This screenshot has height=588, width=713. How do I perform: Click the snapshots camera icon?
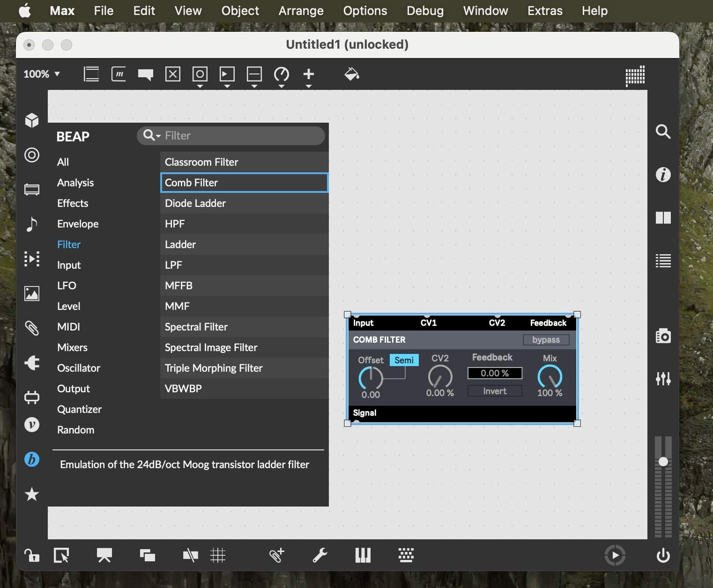click(663, 336)
